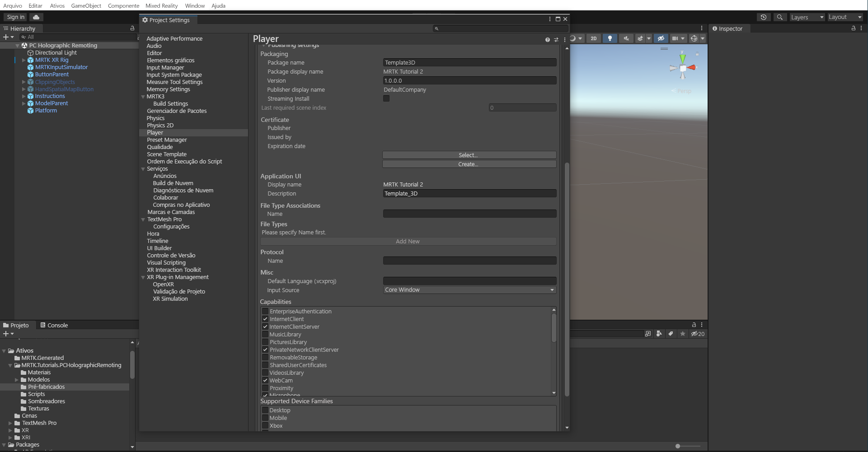Toggle scene visibility with the crossed-eye icon
Image resolution: width=868 pixels, height=452 pixels.
(x=661, y=38)
